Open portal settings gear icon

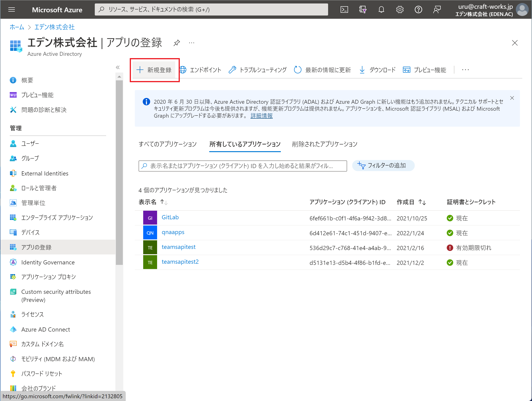[x=400, y=10]
